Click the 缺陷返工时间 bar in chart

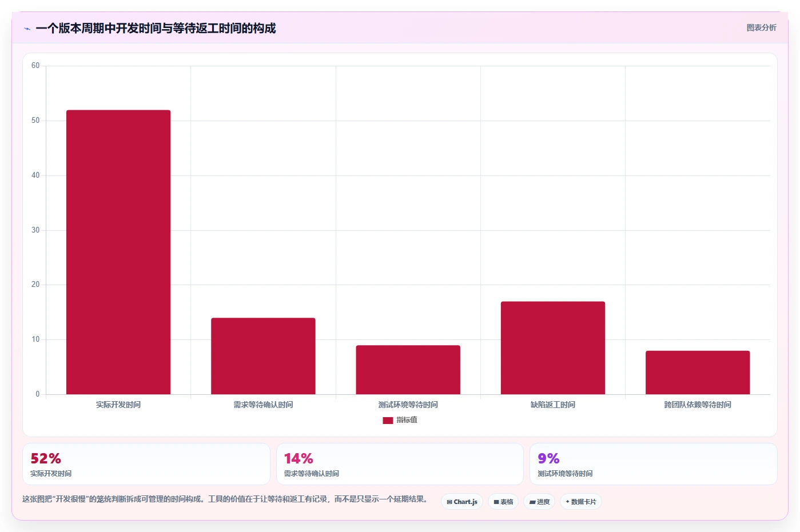553,348
